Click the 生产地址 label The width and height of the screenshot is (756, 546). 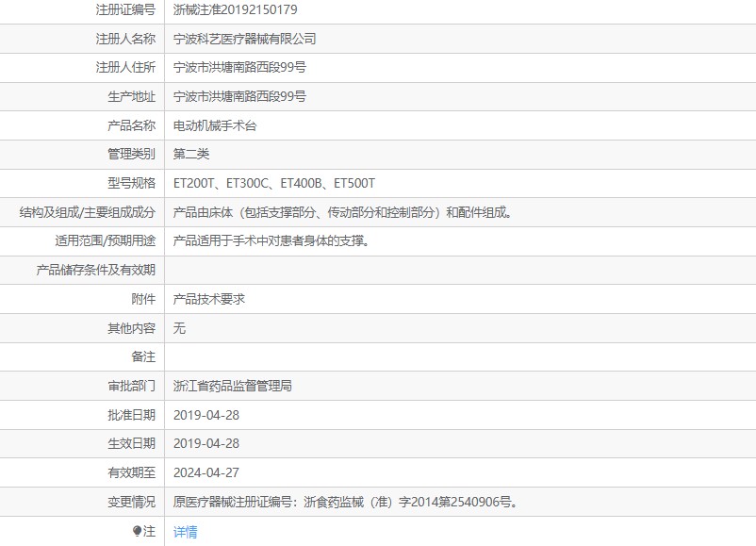point(131,96)
